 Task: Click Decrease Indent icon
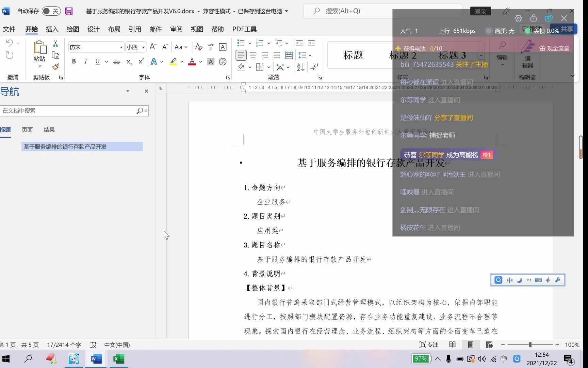pyautogui.click(x=299, y=43)
